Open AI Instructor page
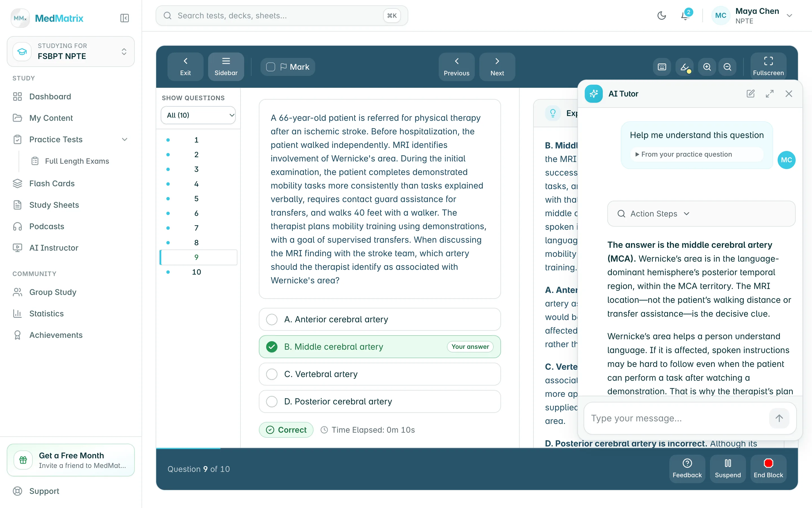The image size is (812, 508). pos(54,248)
